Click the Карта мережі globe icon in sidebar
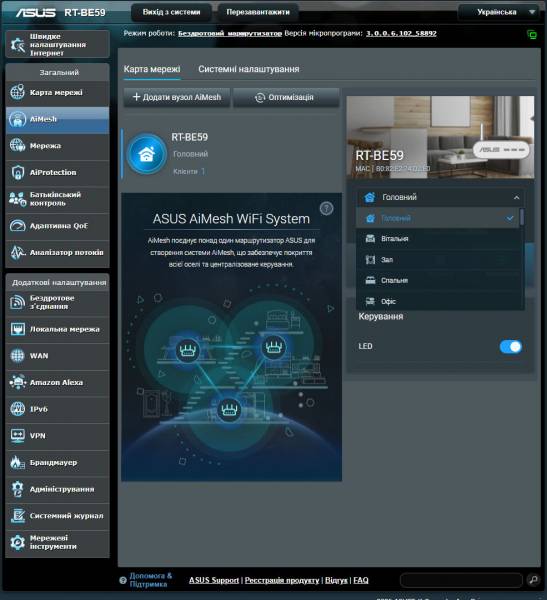The width and height of the screenshot is (547, 600). (18, 92)
